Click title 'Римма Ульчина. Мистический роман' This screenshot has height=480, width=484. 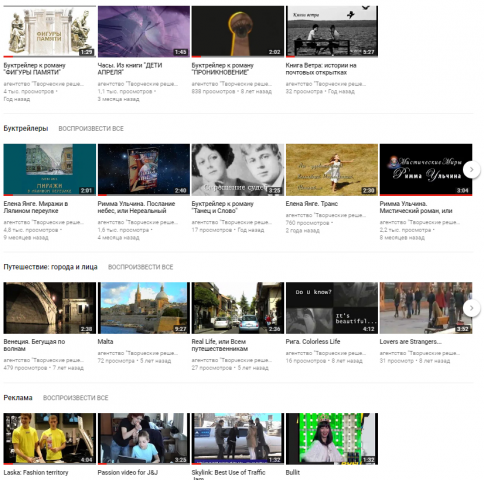click(416, 207)
